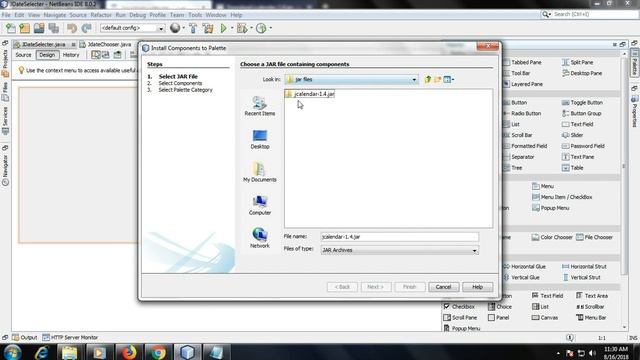This screenshot has height=360, width=640.
Task: Click the Undo toolbar icon
Action: coord(72,28)
